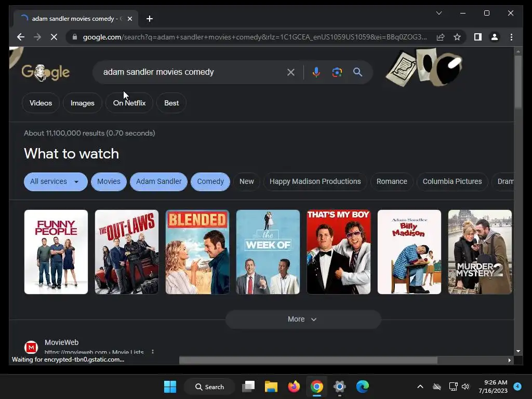Stop loading the page

click(54, 37)
